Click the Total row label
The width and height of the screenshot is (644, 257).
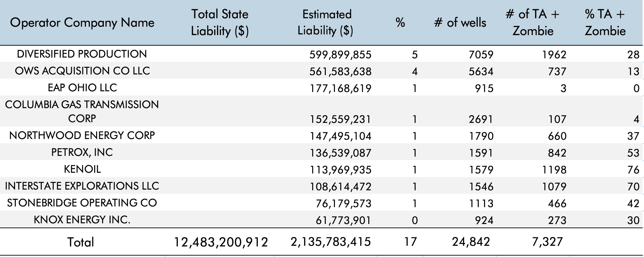(x=81, y=242)
